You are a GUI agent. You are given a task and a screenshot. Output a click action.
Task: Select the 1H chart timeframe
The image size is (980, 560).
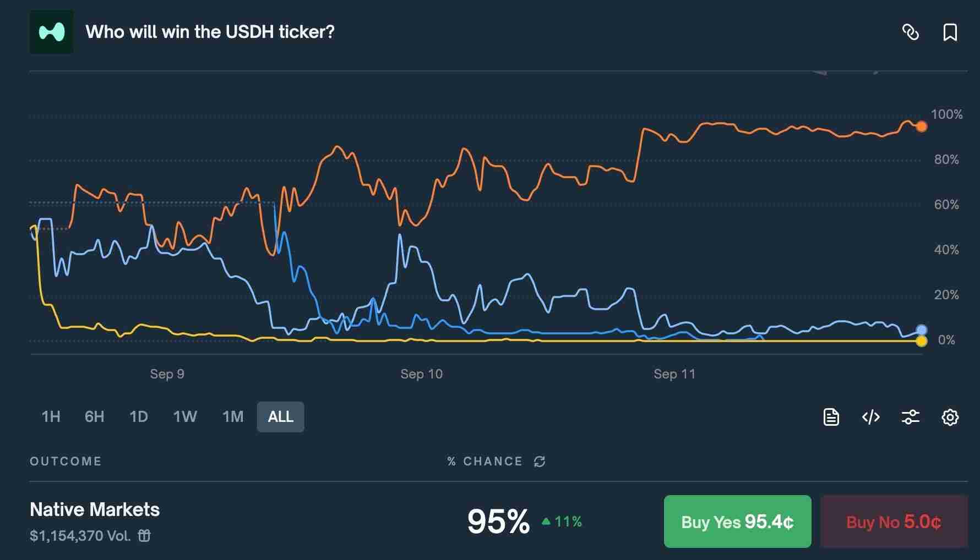[x=51, y=416]
